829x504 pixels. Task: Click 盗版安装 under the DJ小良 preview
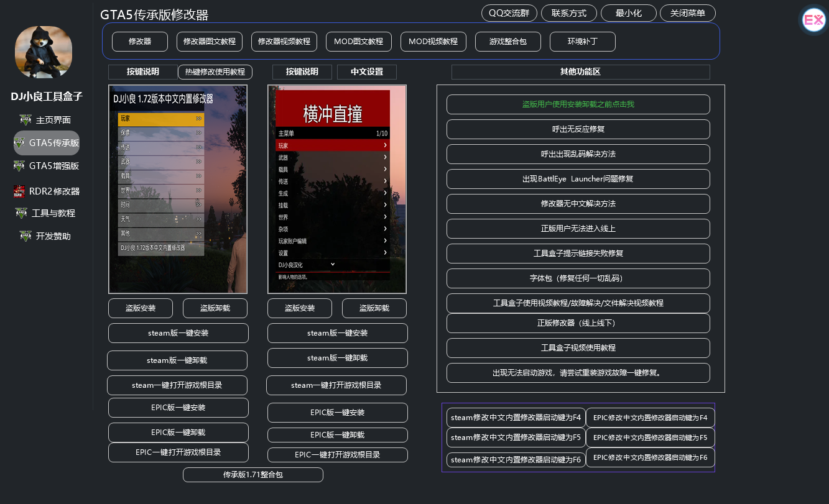tap(141, 308)
